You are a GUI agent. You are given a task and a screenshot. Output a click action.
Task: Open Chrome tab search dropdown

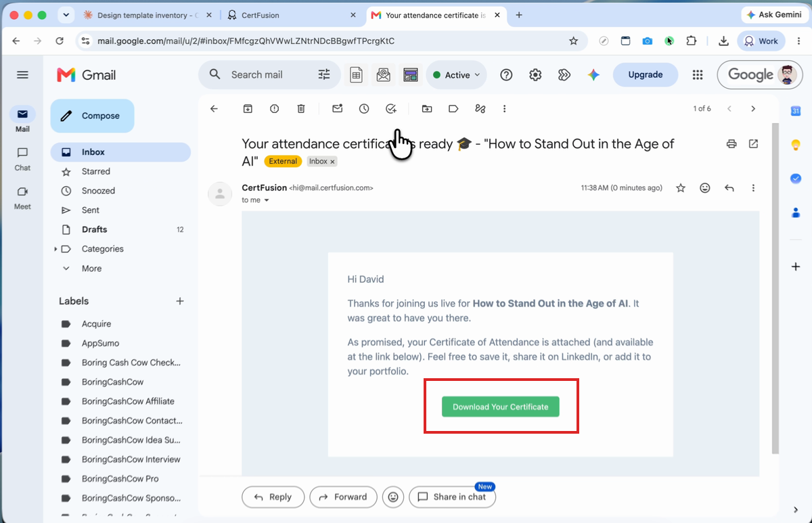pos(66,15)
